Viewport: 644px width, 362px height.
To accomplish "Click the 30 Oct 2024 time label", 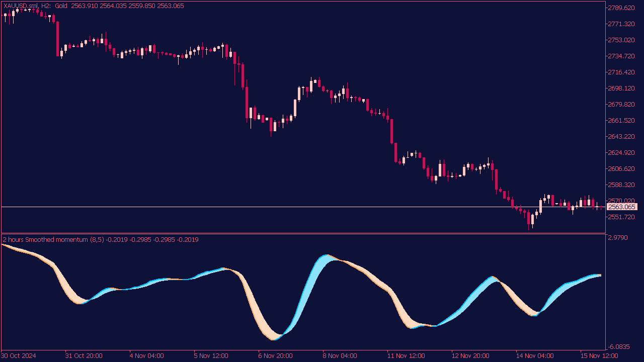I will click(x=19, y=356).
